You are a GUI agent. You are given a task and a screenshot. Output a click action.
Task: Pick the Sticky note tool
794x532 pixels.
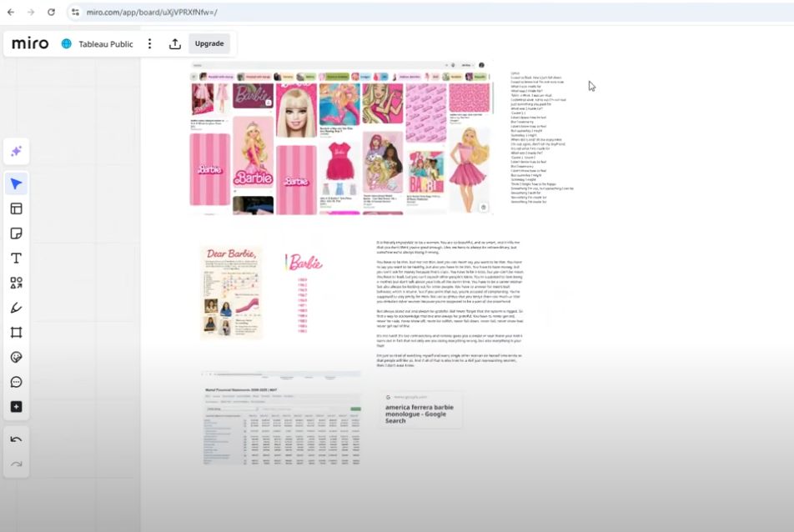[x=16, y=233]
